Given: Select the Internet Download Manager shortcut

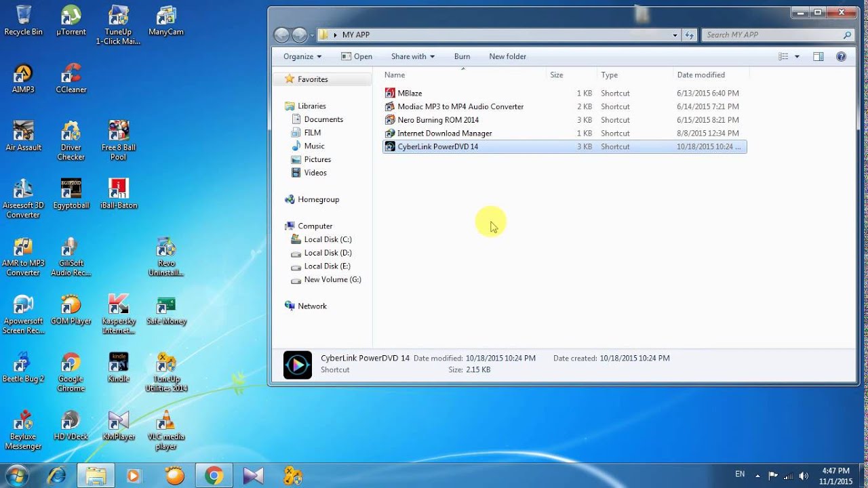Looking at the screenshot, I should 564,134.
